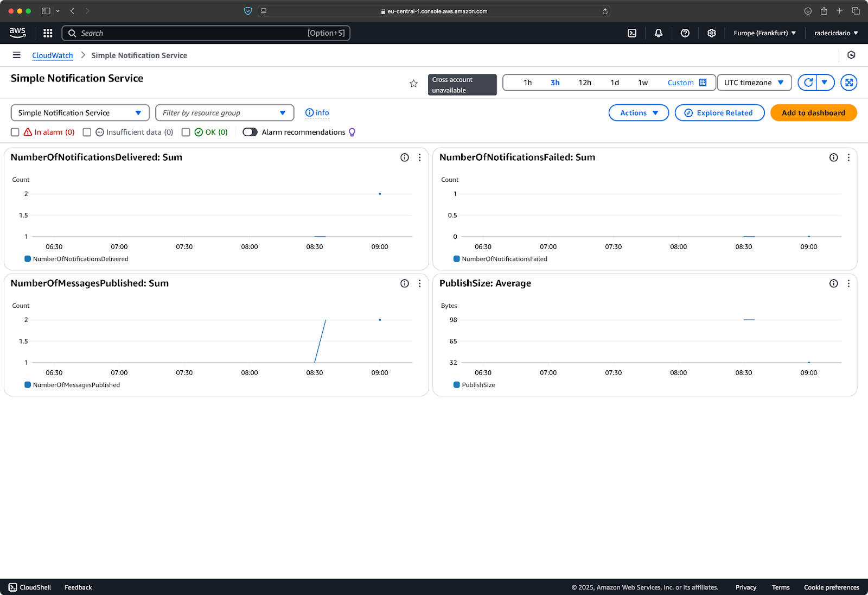Open the radecicdario account menu
868x595 pixels.
836,33
